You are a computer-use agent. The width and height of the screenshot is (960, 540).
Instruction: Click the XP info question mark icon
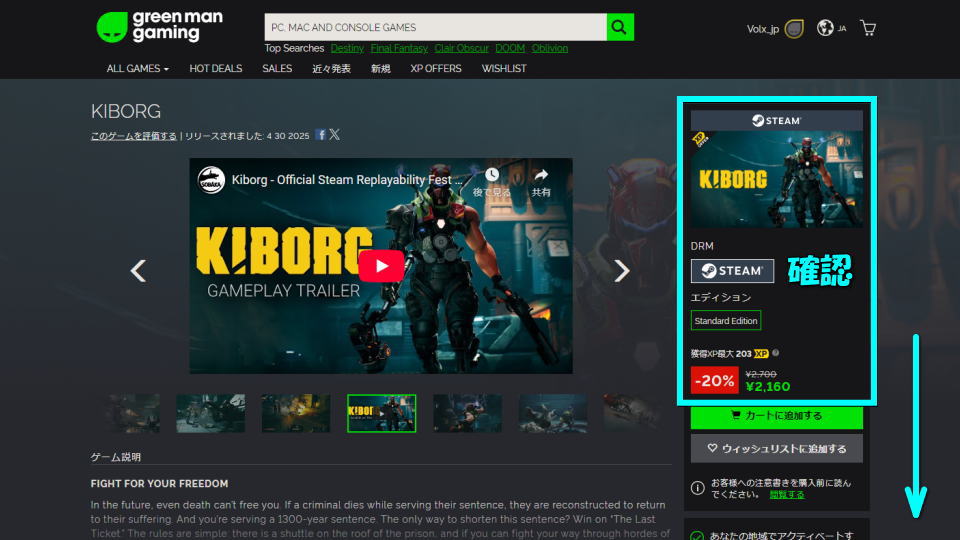click(x=776, y=353)
